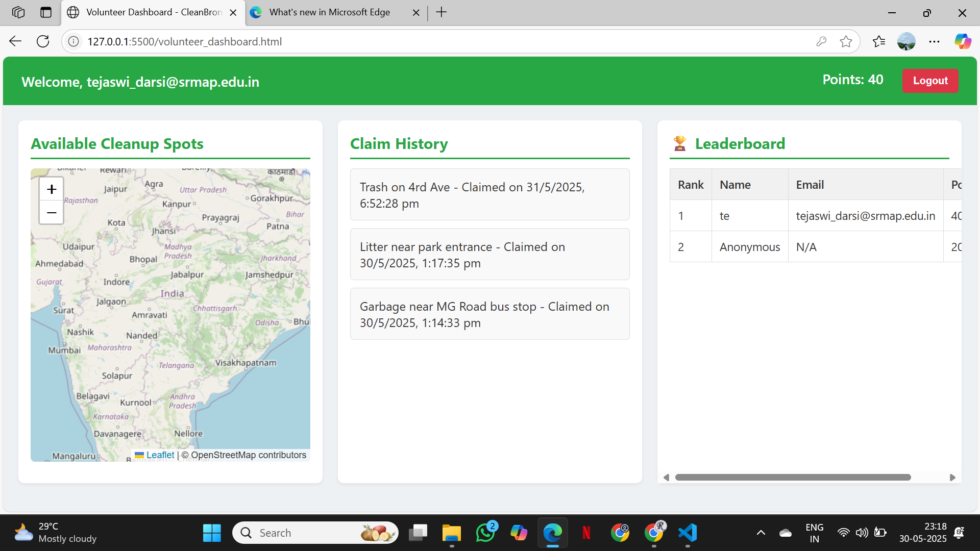Click leaderboard scroll right arrow

952,478
